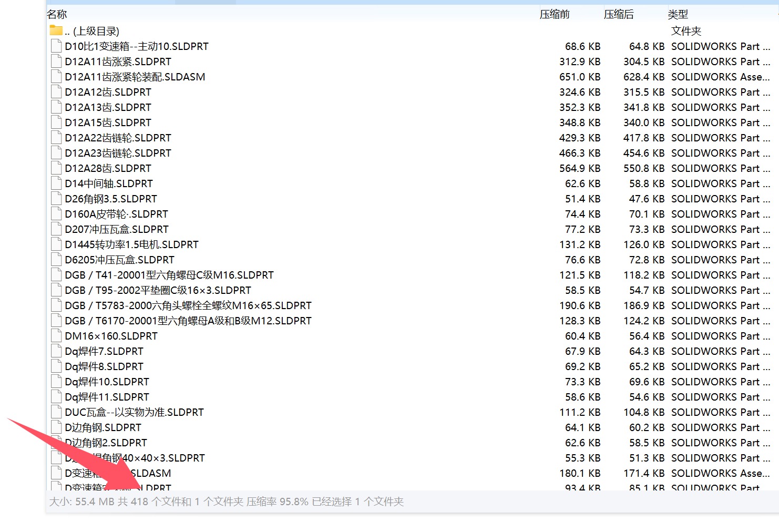Select the SOLIDWORKS Part type of Dq焊件8
The image size is (779, 532).
coord(721,366)
